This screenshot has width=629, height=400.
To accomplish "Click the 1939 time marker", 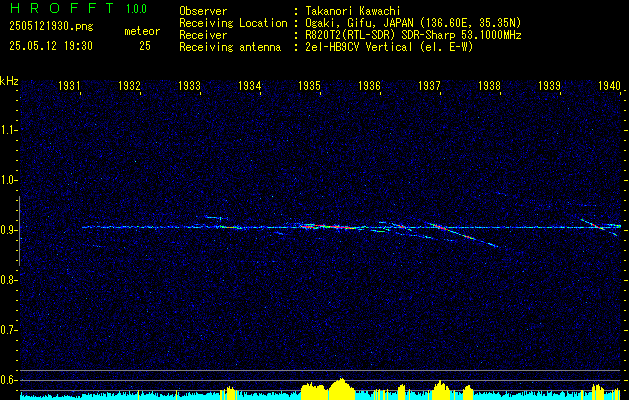I will (550, 85).
